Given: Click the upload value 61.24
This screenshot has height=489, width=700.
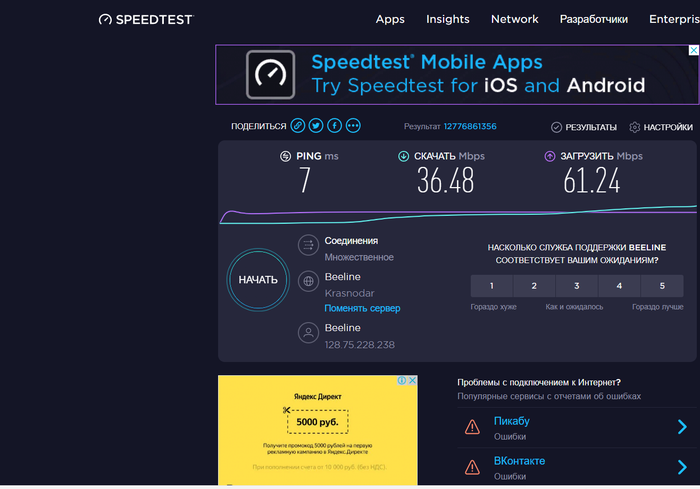Looking at the screenshot, I should 592,180.
